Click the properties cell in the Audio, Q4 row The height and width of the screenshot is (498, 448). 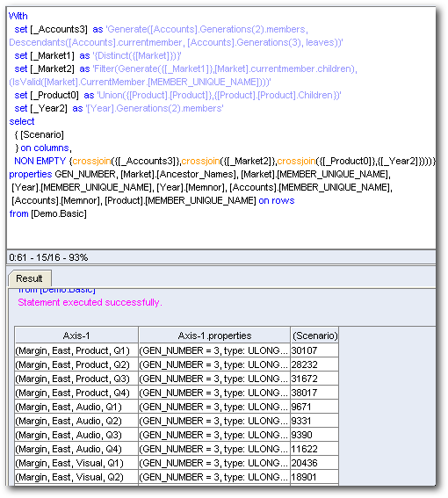(x=214, y=449)
